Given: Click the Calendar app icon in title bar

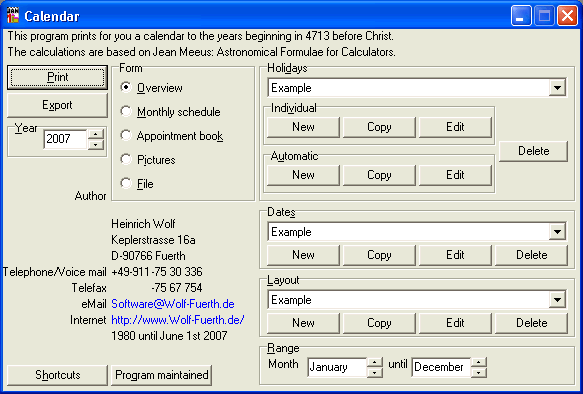Looking at the screenshot, I should tap(13, 16).
